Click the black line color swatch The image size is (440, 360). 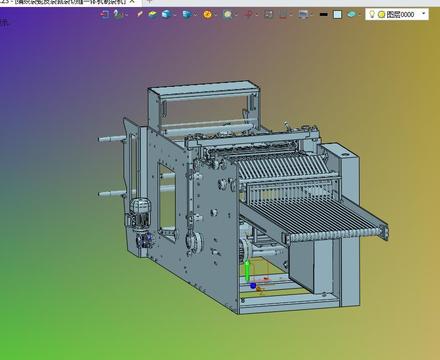pyautogui.click(x=323, y=15)
